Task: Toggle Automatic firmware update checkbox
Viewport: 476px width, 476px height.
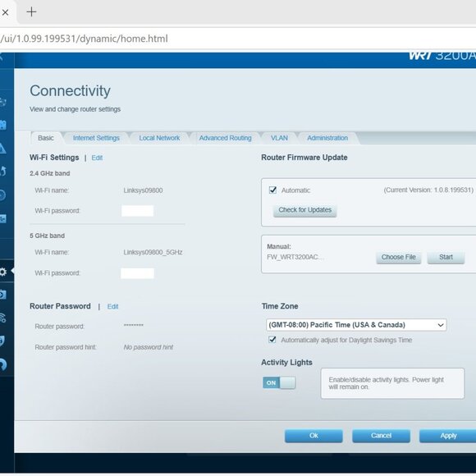Action: (x=273, y=190)
